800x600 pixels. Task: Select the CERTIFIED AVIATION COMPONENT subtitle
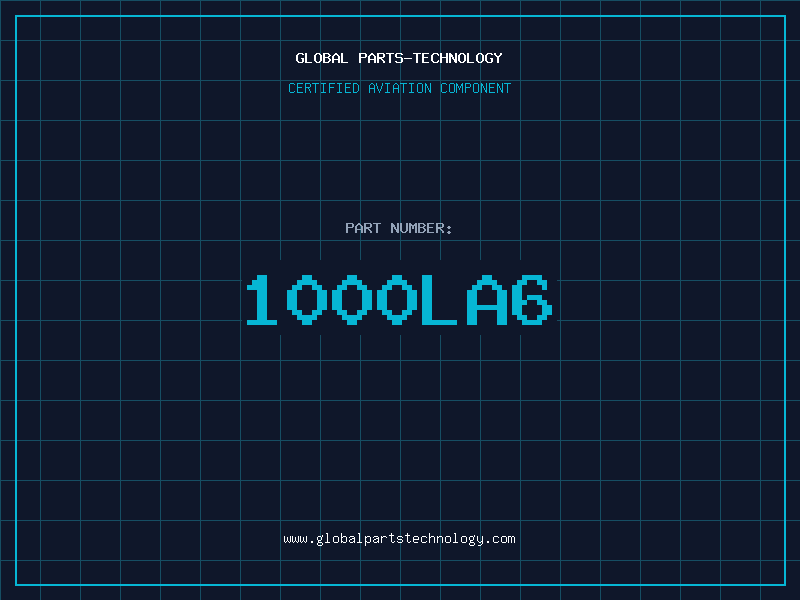coord(399,89)
